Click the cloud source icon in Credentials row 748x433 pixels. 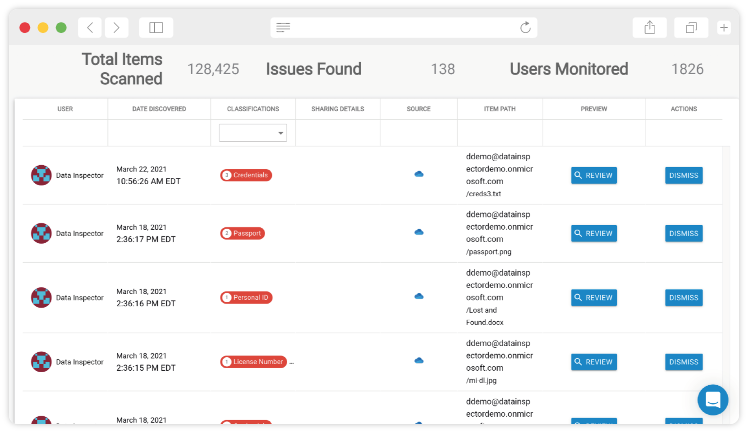[x=419, y=175]
